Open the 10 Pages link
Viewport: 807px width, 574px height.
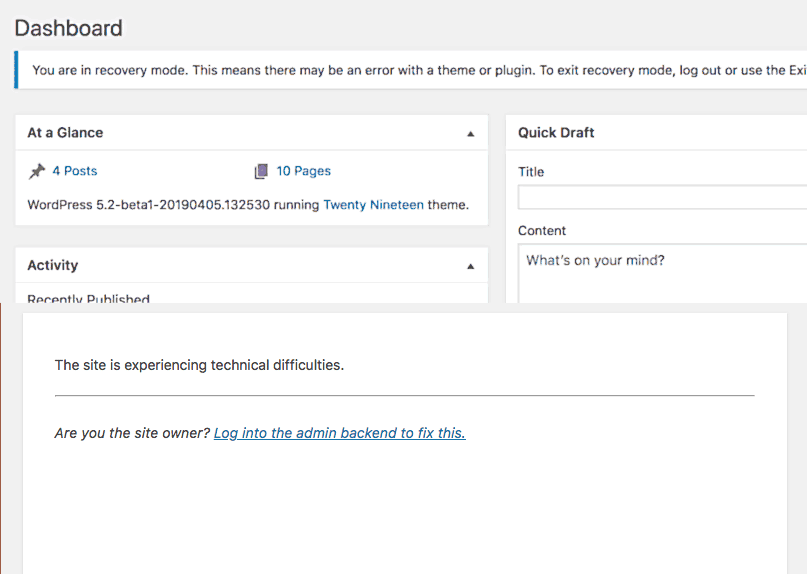[x=304, y=171]
